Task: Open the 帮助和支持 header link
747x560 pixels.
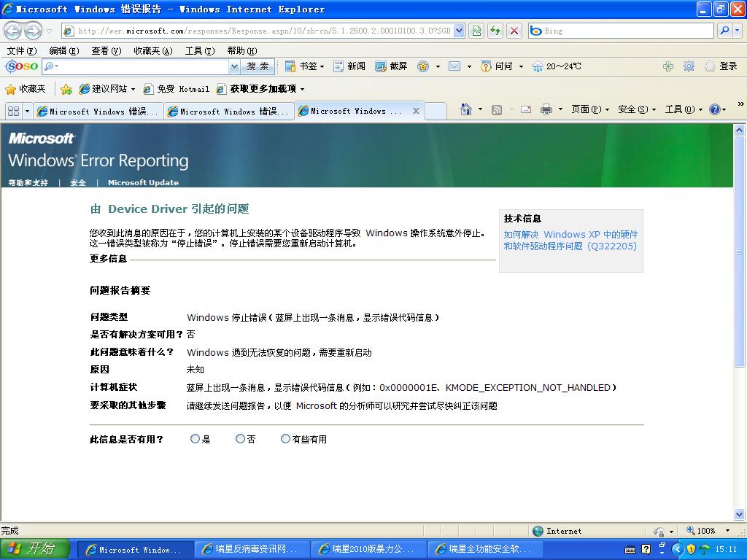Action: tap(28, 182)
